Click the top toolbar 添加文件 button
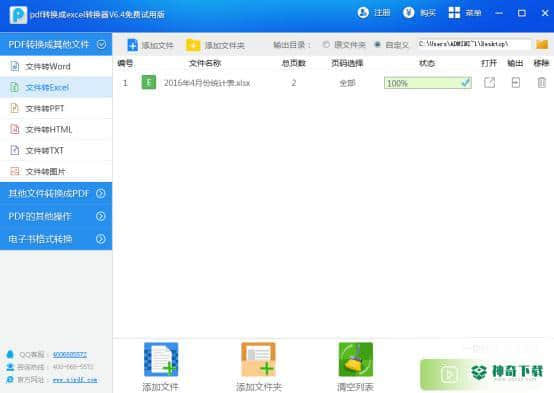554x393 pixels. [x=150, y=45]
